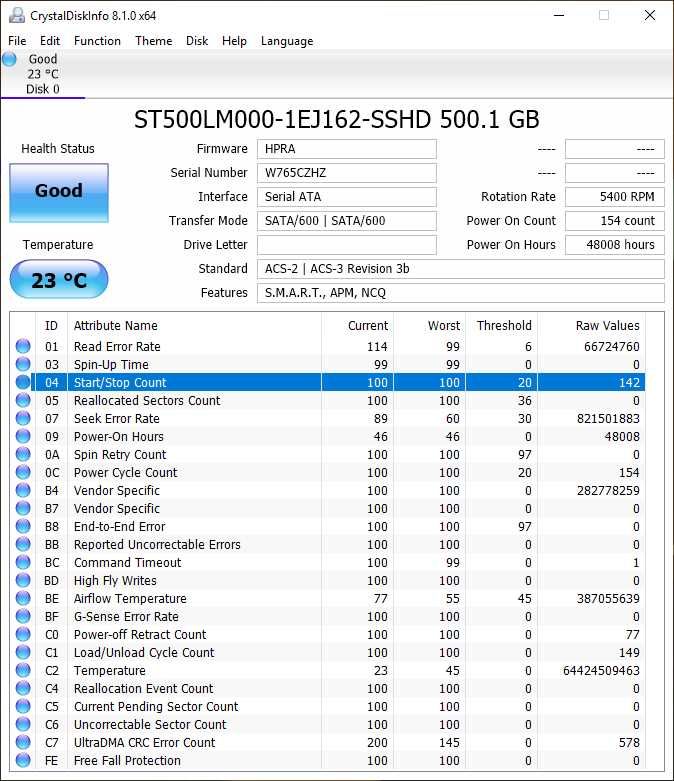The height and width of the screenshot is (781, 674).
Task: Click the Serial Number field W765CZHZ
Action: [347, 173]
